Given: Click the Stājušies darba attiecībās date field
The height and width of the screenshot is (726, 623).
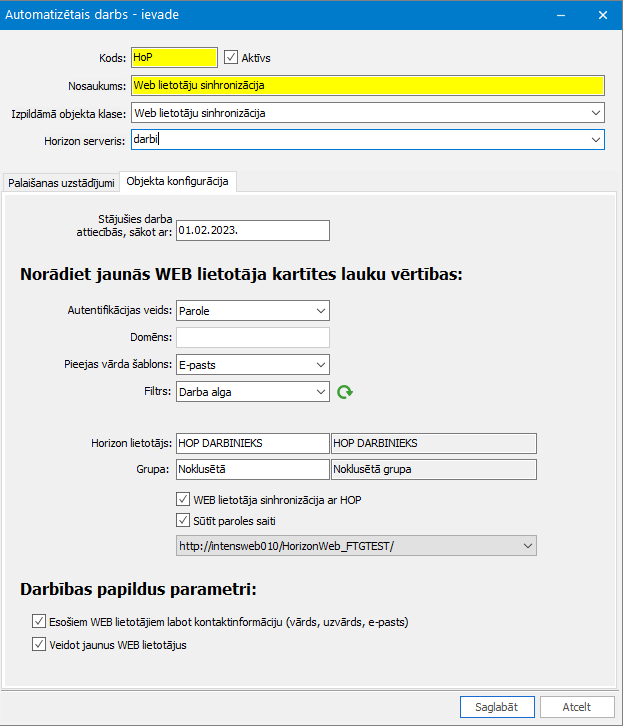Looking at the screenshot, I should [x=253, y=230].
